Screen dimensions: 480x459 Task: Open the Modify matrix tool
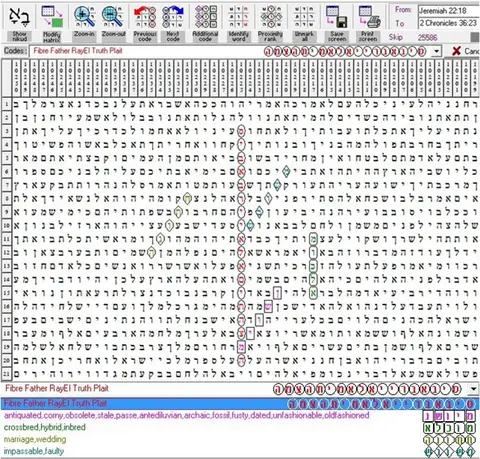(52, 23)
